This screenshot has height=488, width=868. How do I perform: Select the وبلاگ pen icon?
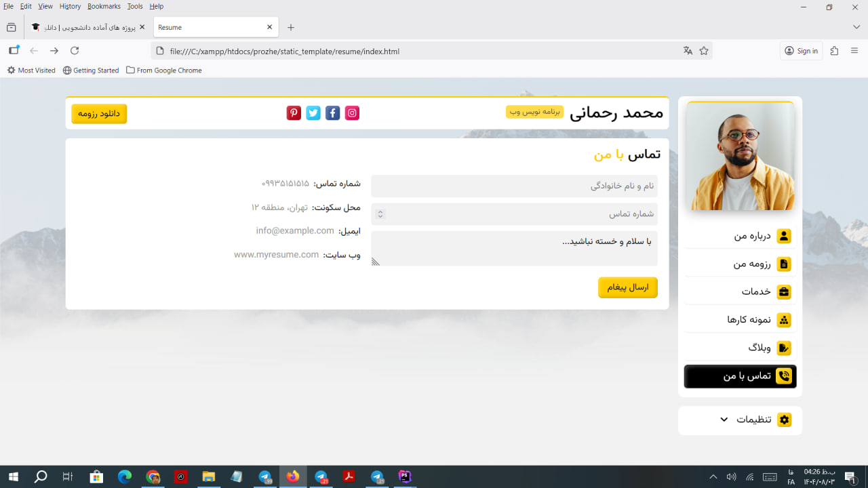pyautogui.click(x=784, y=347)
